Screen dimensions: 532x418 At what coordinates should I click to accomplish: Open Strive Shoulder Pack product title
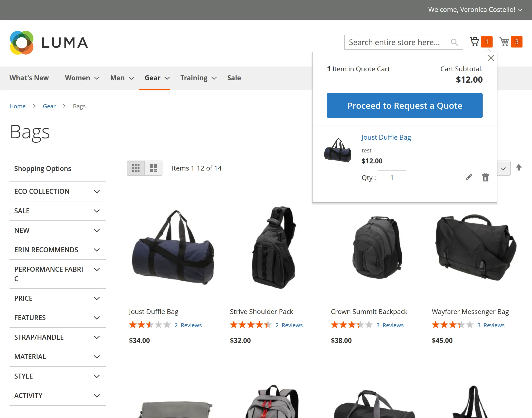(x=261, y=312)
